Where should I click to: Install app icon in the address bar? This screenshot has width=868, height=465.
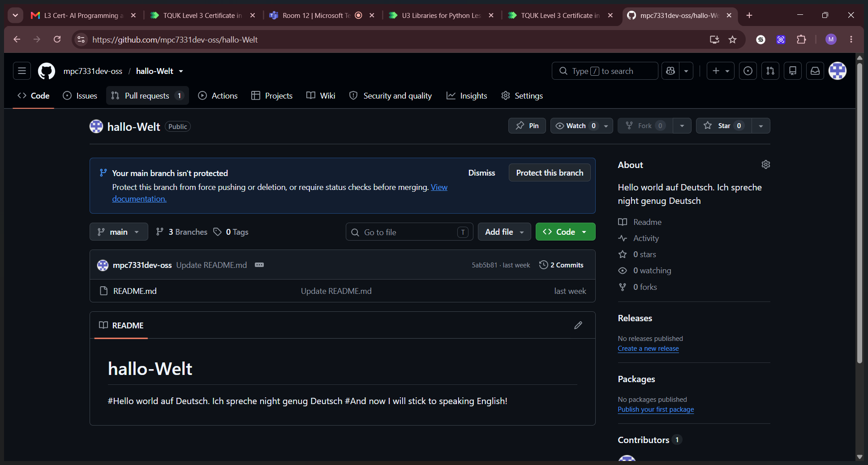714,39
